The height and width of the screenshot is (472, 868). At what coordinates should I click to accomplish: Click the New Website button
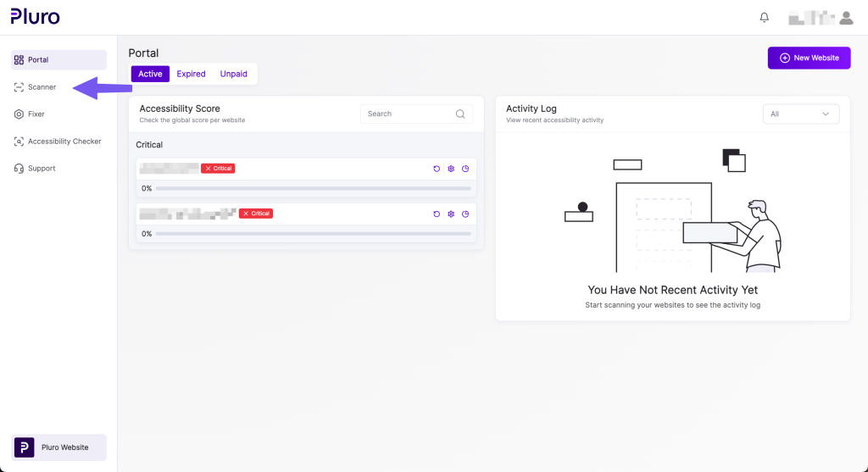click(x=809, y=58)
